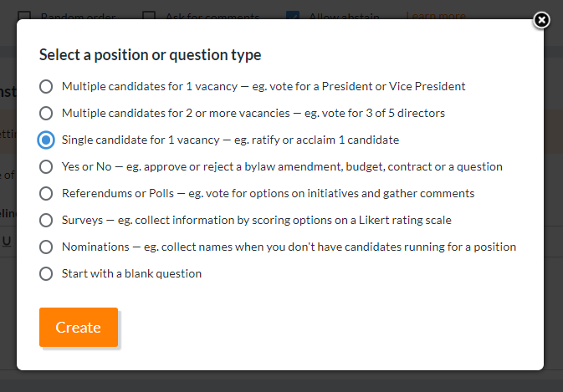Choose Multiple candidates for 2 or more vacancies
Screen dimensions: 563x392
(x=46, y=113)
